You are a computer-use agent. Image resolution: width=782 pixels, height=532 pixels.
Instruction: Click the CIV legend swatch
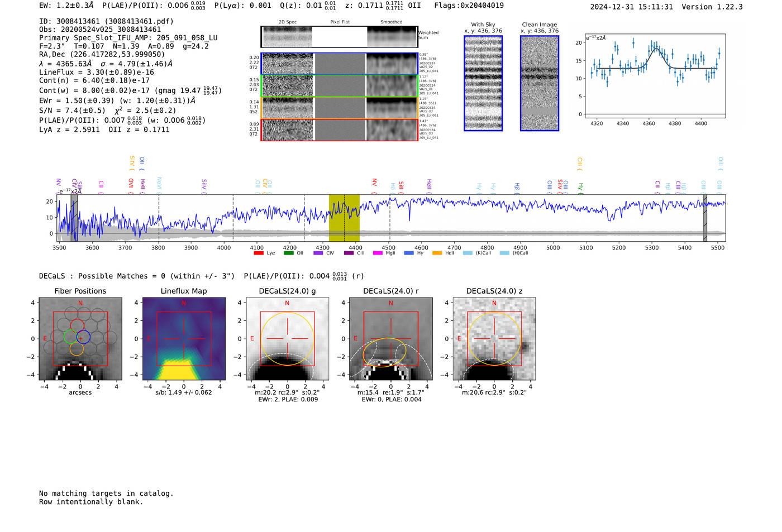click(318, 253)
